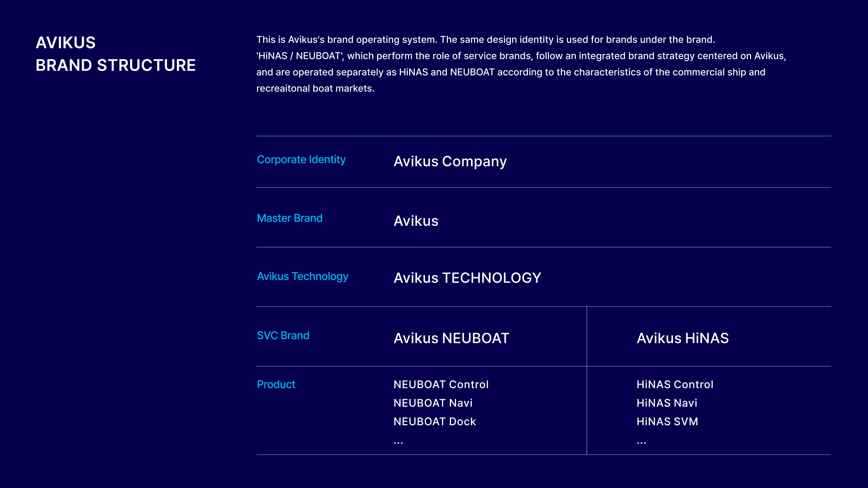This screenshot has height=488, width=868.
Task: Click HiNAS SVM product
Action: (668, 422)
